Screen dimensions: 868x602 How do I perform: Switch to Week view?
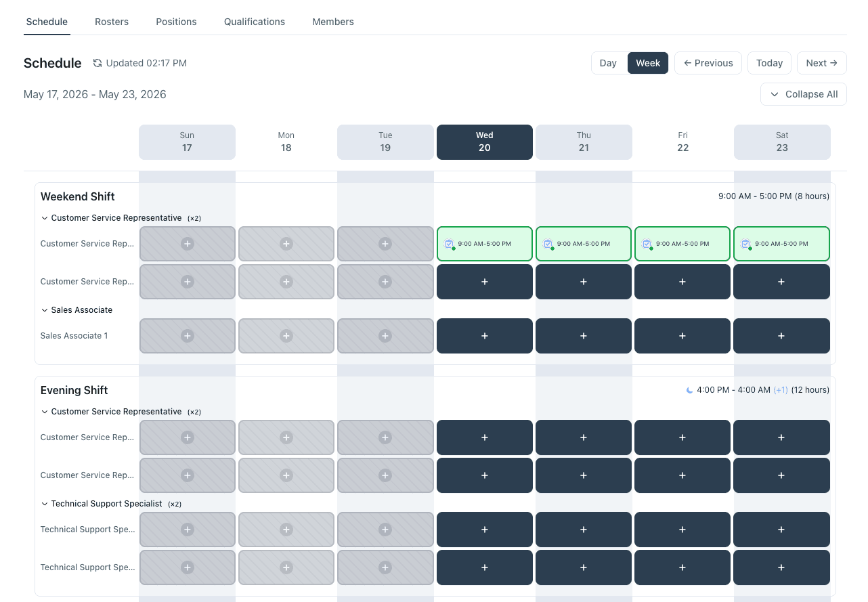pyautogui.click(x=648, y=63)
